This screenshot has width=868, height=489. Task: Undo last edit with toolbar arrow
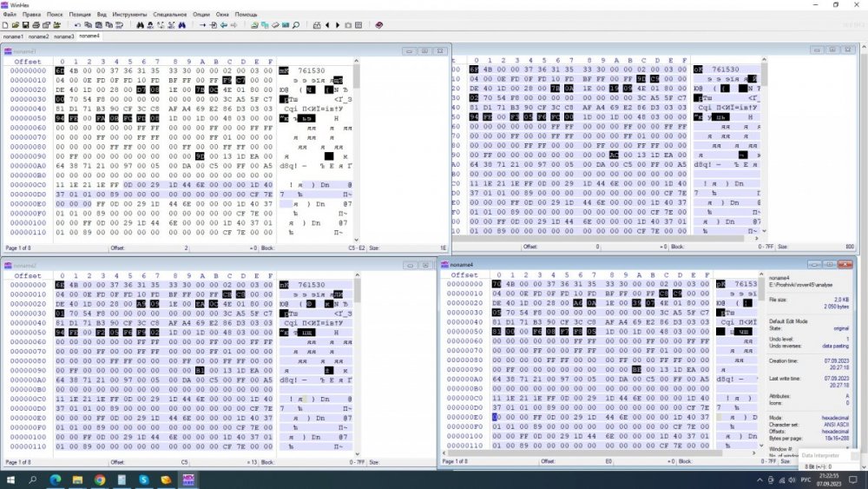point(78,25)
